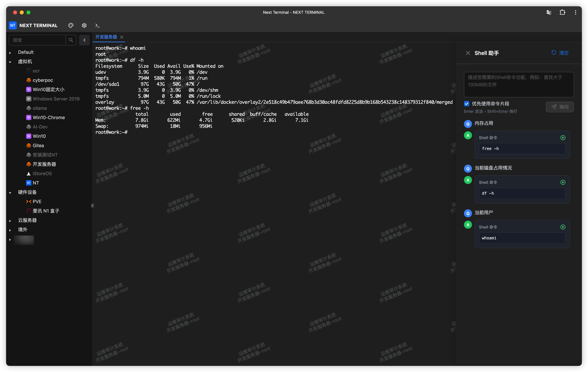Focus the Shell command description box
This screenshot has height=372, width=588.
pyautogui.click(x=518, y=84)
